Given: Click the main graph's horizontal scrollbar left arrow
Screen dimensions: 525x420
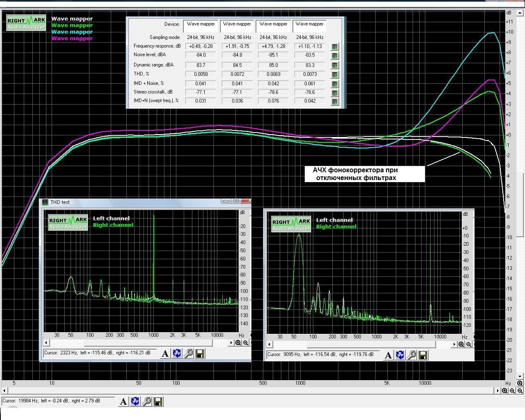Looking at the screenshot, I should point(5,391).
